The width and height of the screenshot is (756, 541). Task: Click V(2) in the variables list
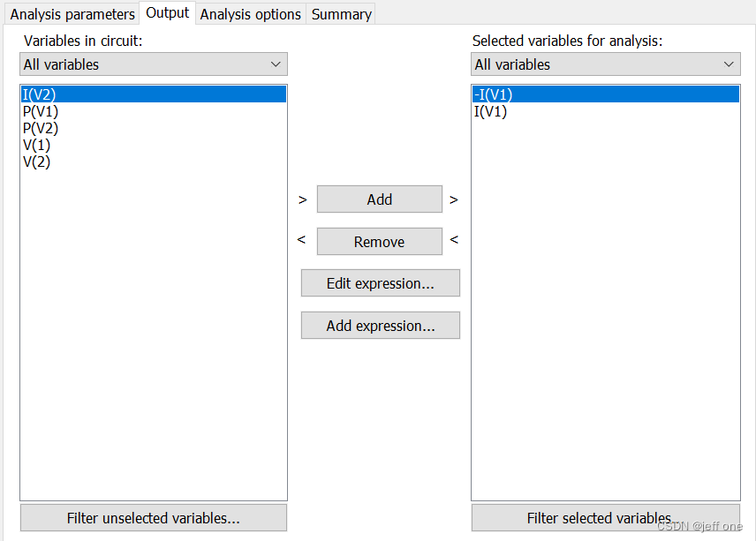pos(37,162)
